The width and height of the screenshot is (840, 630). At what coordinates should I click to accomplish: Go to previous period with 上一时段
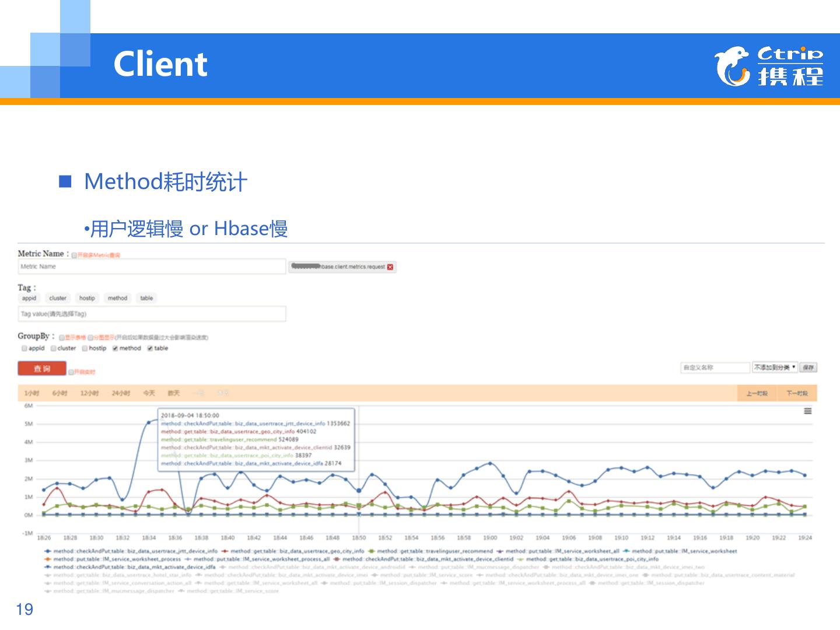pos(757,394)
